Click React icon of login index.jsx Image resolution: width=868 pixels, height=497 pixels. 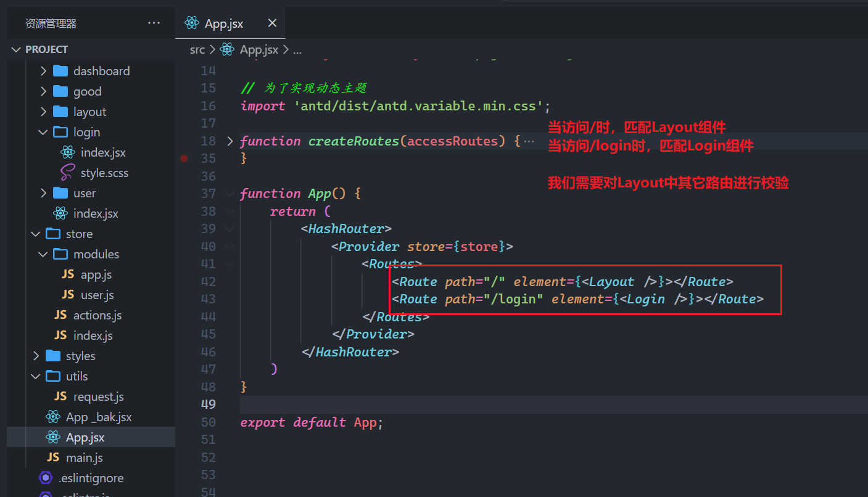point(68,152)
